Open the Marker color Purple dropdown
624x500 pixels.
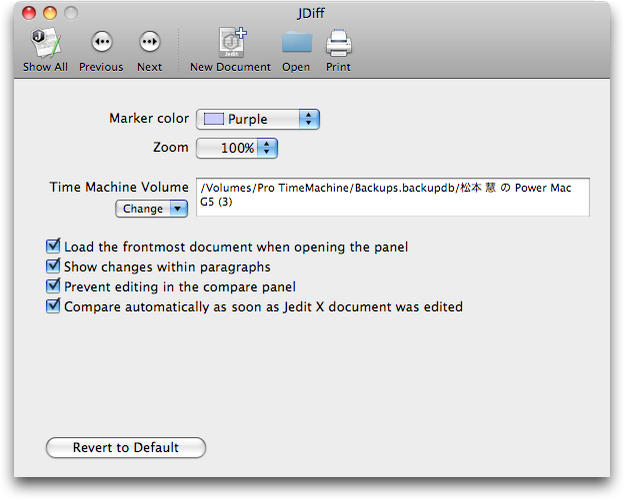point(258,119)
